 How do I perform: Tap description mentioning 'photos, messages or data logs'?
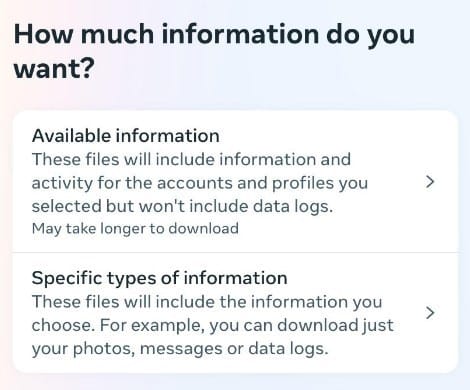coord(213,325)
